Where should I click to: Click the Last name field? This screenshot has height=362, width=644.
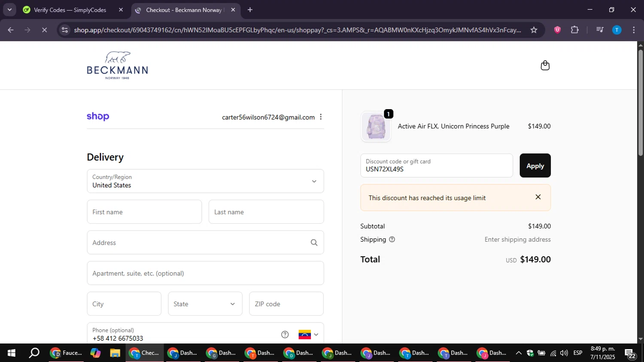click(x=266, y=212)
